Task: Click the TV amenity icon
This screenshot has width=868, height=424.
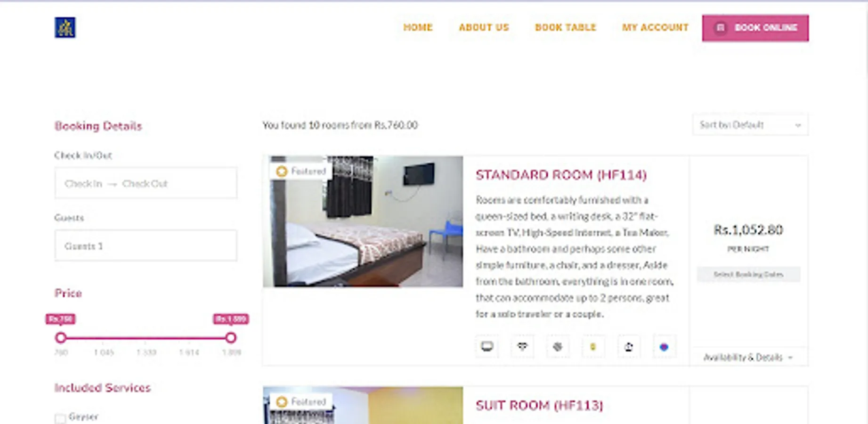Action: (487, 347)
